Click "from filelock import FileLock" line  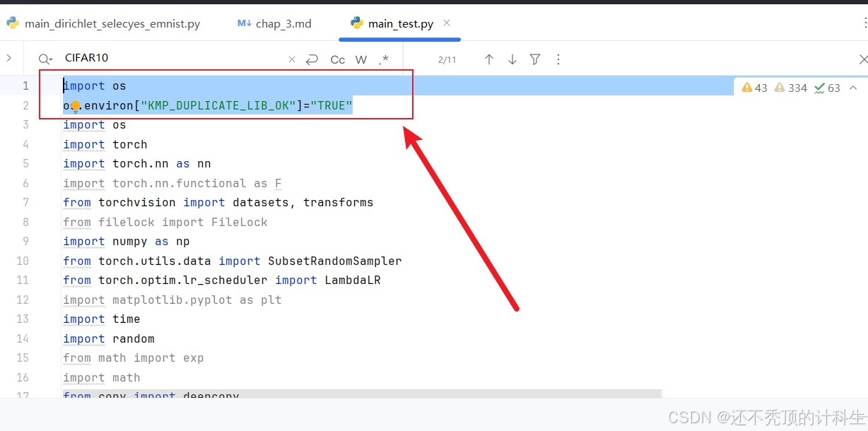point(165,222)
